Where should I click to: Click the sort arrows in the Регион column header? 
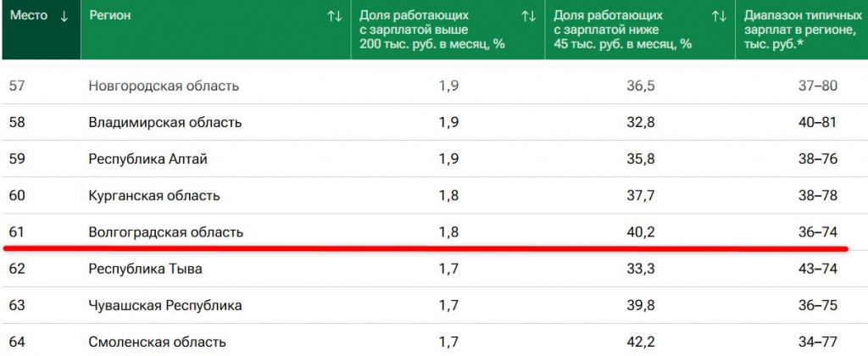(x=334, y=16)
